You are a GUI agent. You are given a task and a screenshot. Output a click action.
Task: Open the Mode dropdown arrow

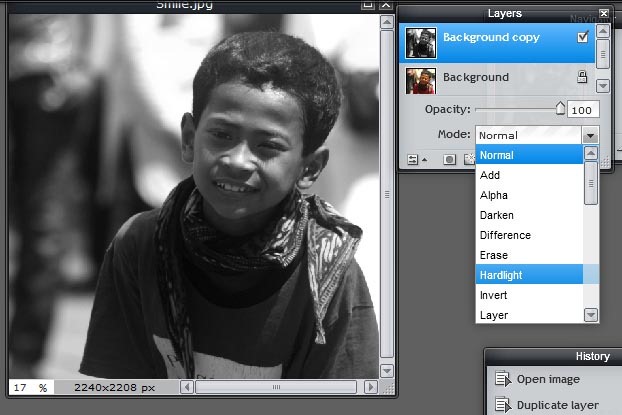pyautogui.click(x=590, y=136)
